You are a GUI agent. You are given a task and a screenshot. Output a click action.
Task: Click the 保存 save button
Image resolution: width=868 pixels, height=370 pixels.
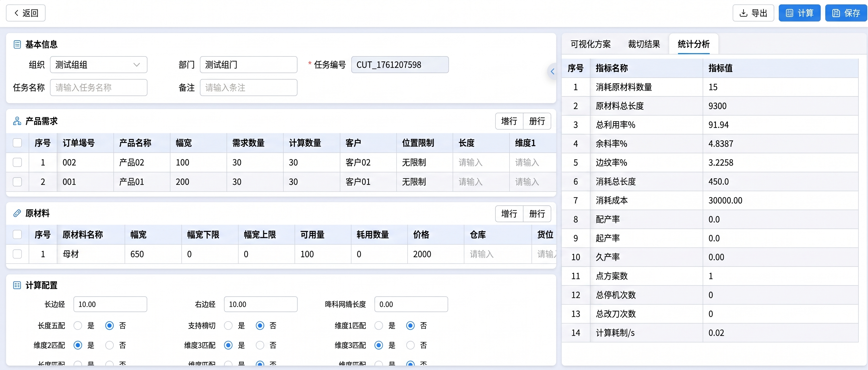click(x=846, y=13)
